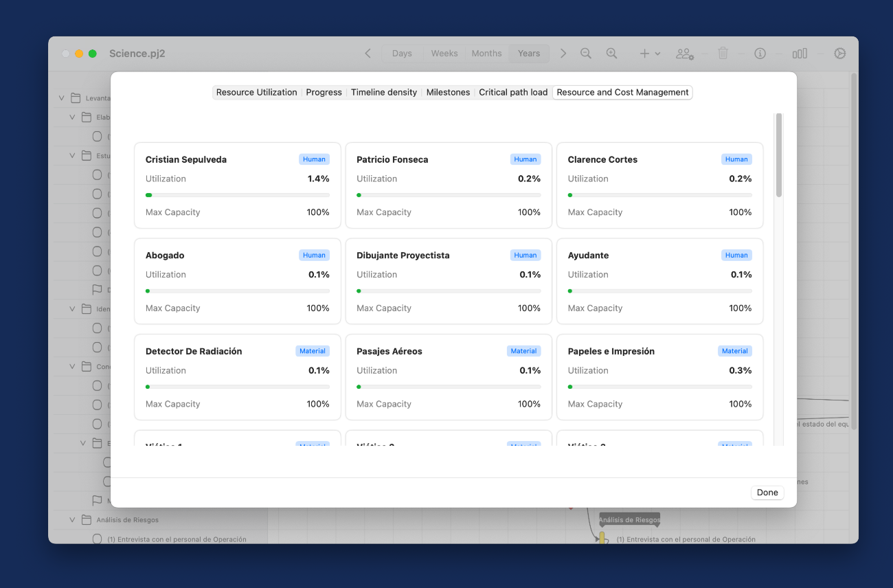Click the Days timescale button
Image resolution: width=893 pixels, height=588 pixels.
[402, 54]
